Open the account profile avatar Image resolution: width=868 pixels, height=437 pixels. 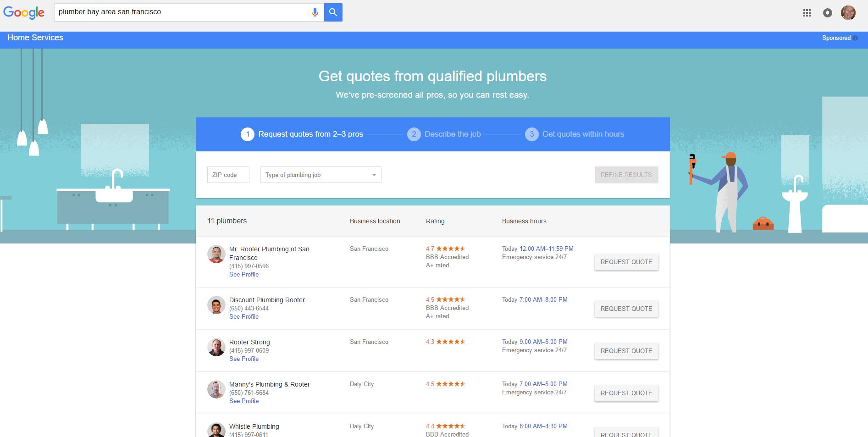(848, 13)
